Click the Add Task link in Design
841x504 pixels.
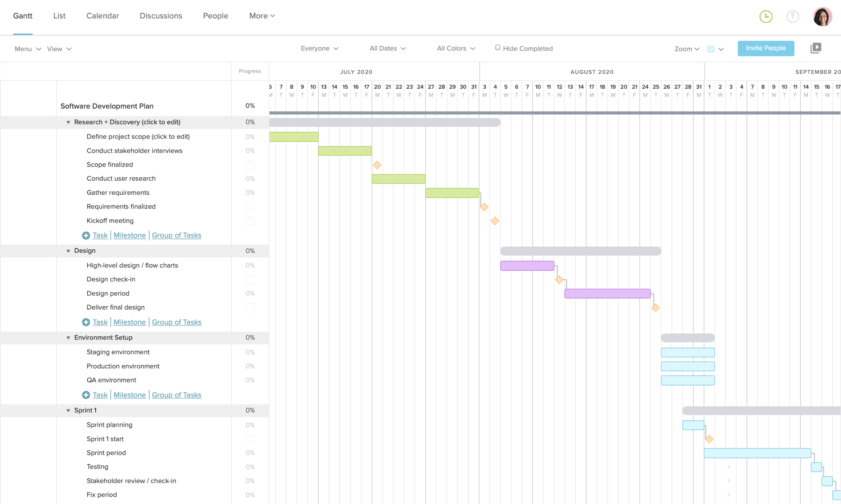tap(100, 322)
